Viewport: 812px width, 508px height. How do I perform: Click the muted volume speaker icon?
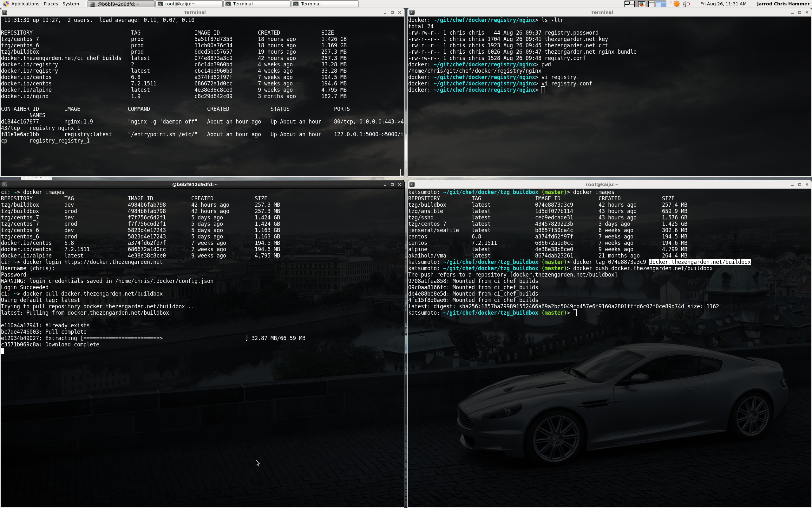point(686,4)
